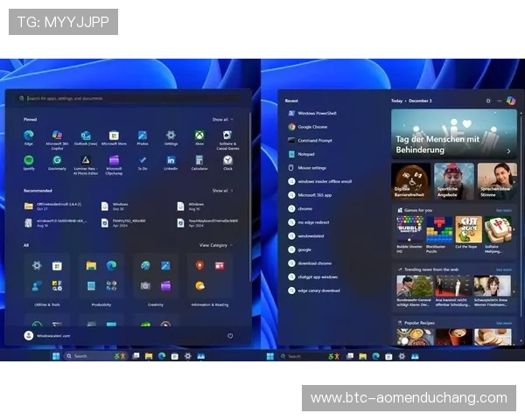Open Microsoft Store pinned app

click(114, 136)
